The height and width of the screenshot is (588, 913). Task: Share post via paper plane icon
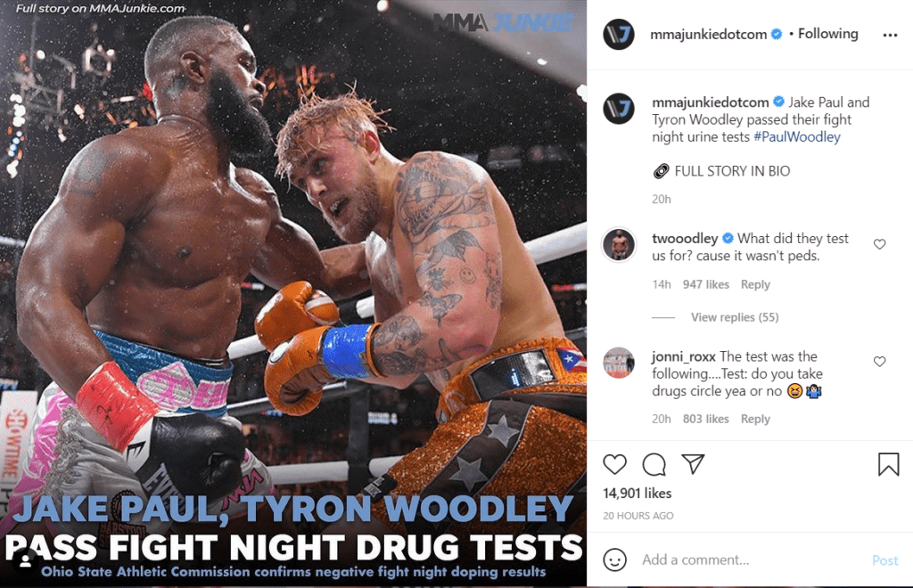[693, 463]
